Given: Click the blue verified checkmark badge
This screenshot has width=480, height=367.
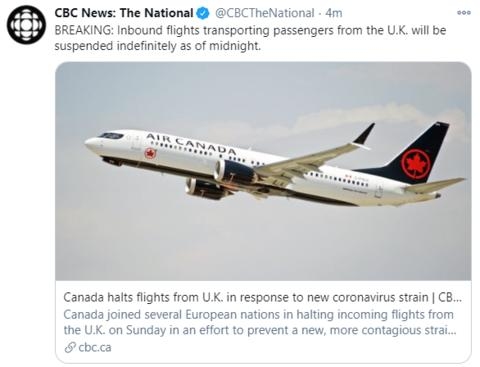Looking at the screenshot, I should (x=203, y=13).
